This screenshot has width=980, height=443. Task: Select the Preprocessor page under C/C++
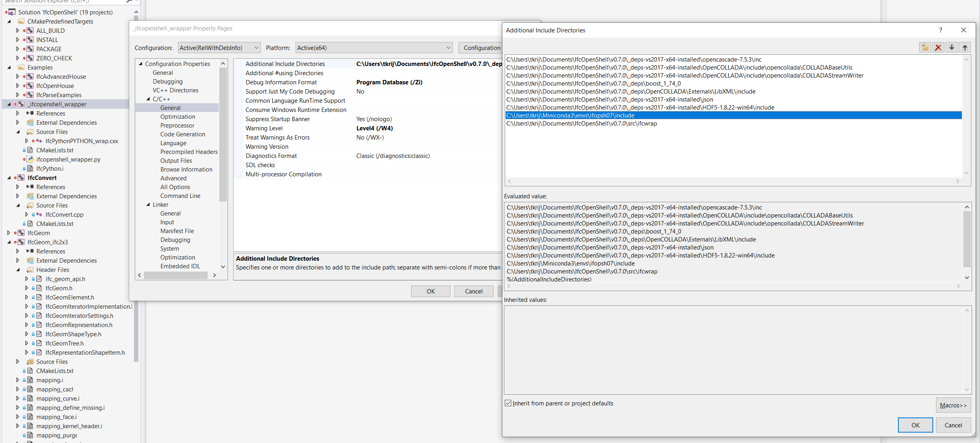(x=177, y=125)
